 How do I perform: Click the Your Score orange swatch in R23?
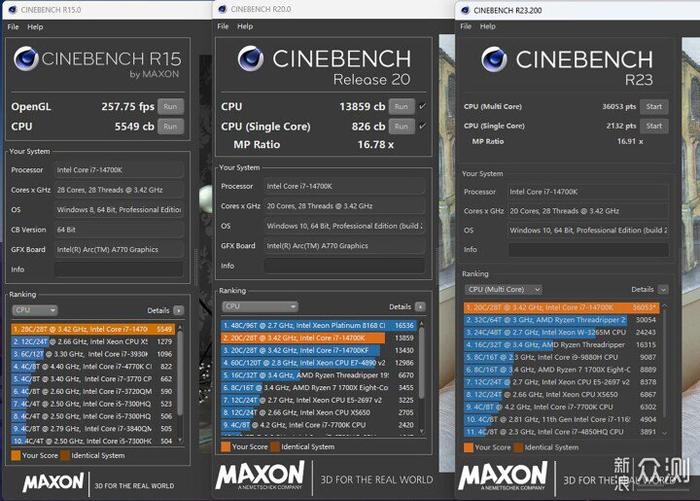coord(468,447)
